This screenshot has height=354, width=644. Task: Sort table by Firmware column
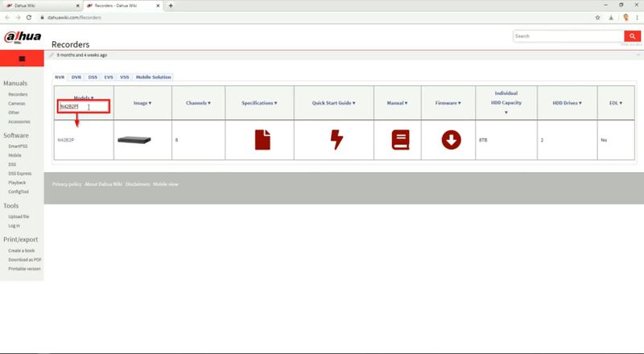point(448,103)
